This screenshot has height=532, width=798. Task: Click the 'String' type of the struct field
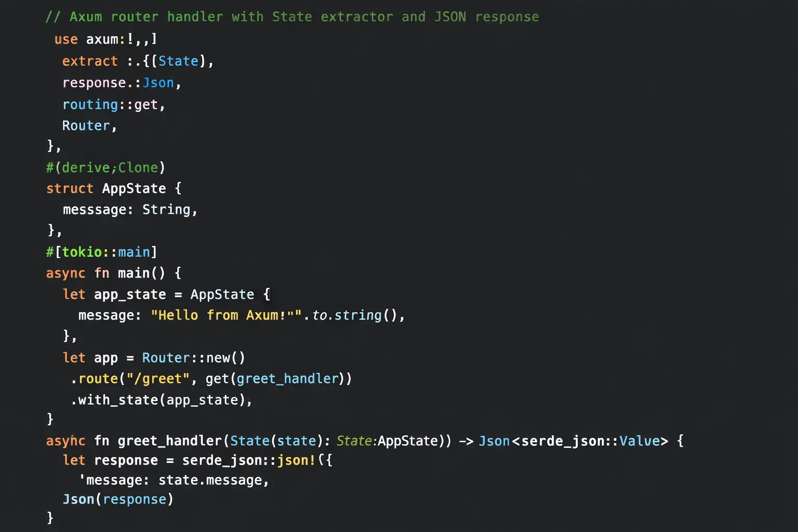tap(166, 209)
